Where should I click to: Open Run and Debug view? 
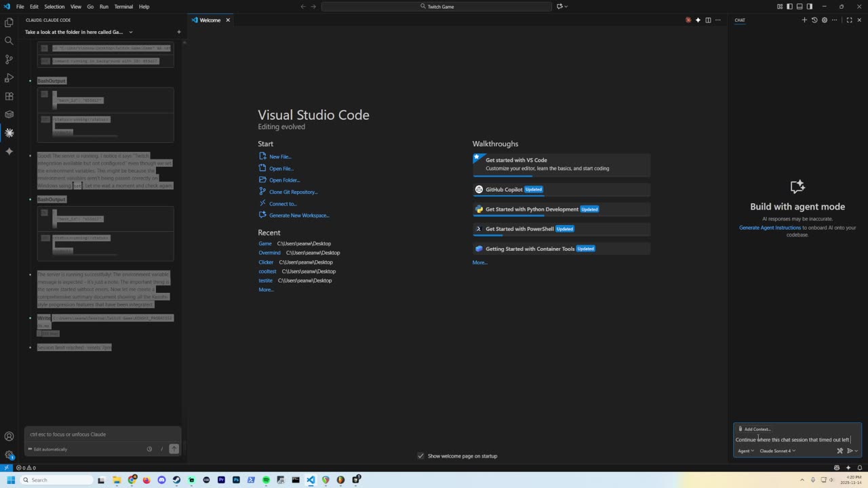[x=9, y=78]
